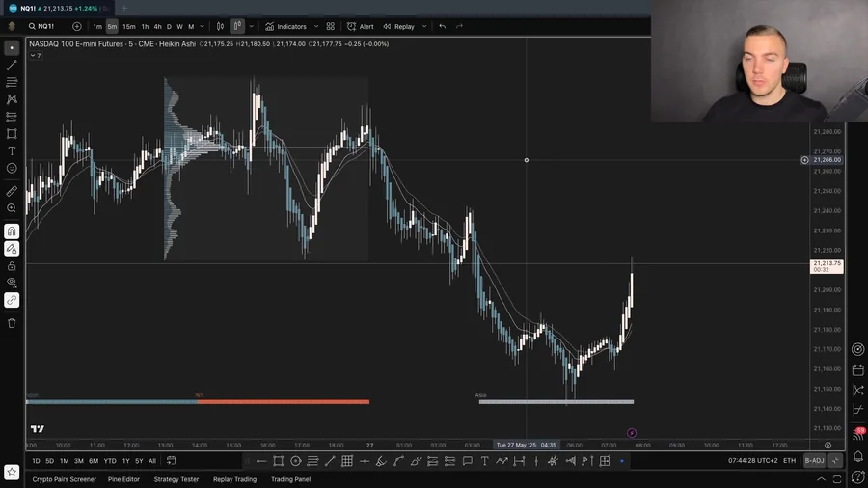868x488 pixels.
Task: Start bar Replay mode
Action: pos(399,27)
